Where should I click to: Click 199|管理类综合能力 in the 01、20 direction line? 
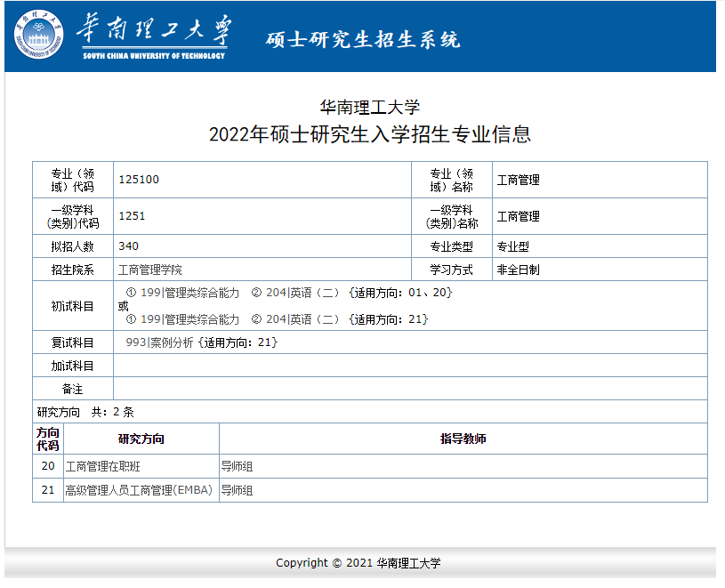[189, 293]
